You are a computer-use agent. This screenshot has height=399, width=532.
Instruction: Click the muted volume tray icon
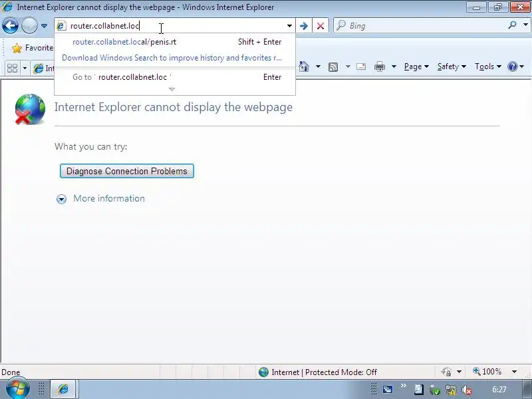pyautogui.click(x=467, y=390)
